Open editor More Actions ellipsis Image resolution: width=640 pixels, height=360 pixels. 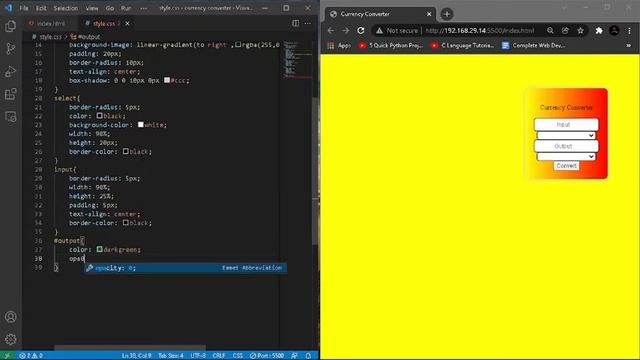click(308, 23)
